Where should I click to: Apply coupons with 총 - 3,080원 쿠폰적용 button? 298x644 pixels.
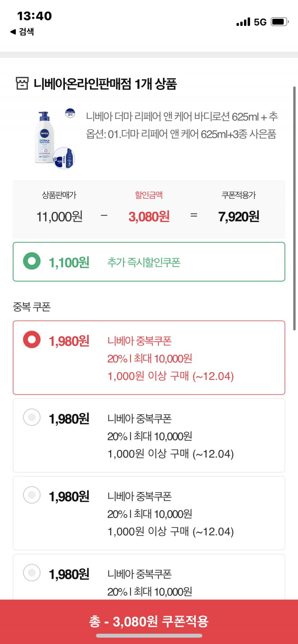(x=149, y=622)
